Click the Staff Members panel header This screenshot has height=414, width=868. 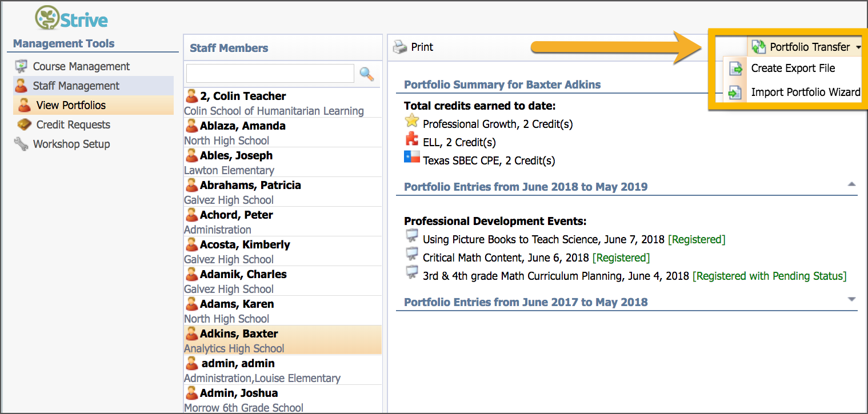[x=283, y=48]
